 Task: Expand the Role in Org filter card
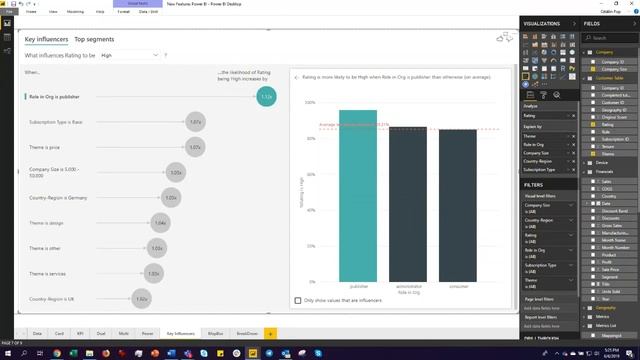coord(571,250)
